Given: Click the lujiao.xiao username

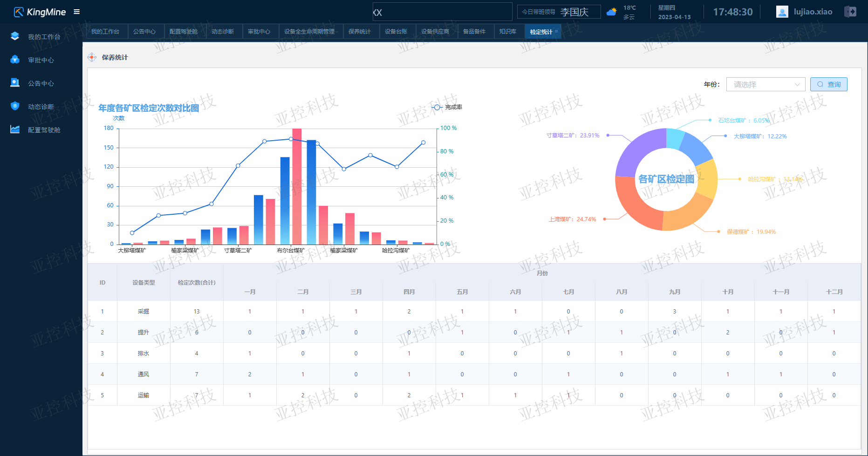Looking at the screenshot, I should pyautogui.click(x=813, y=12).
